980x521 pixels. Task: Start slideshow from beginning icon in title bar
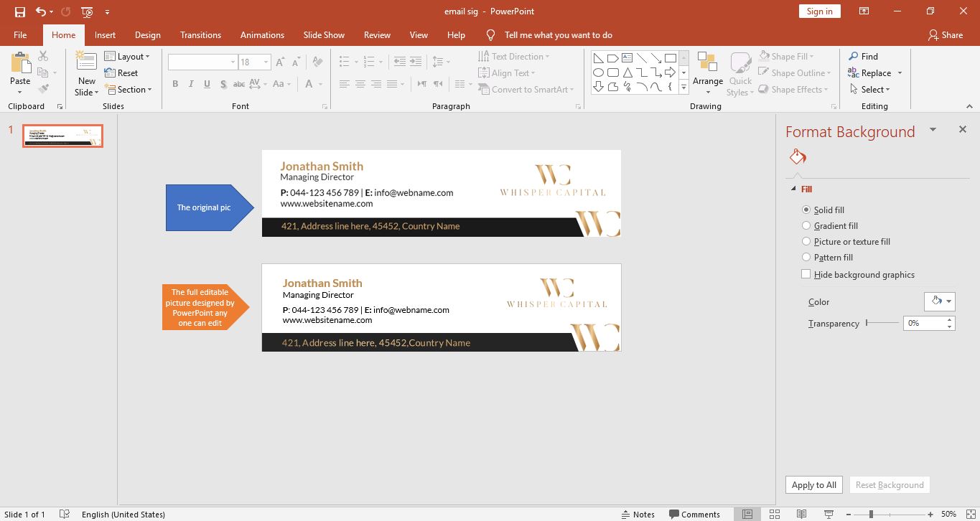[87, 11]
